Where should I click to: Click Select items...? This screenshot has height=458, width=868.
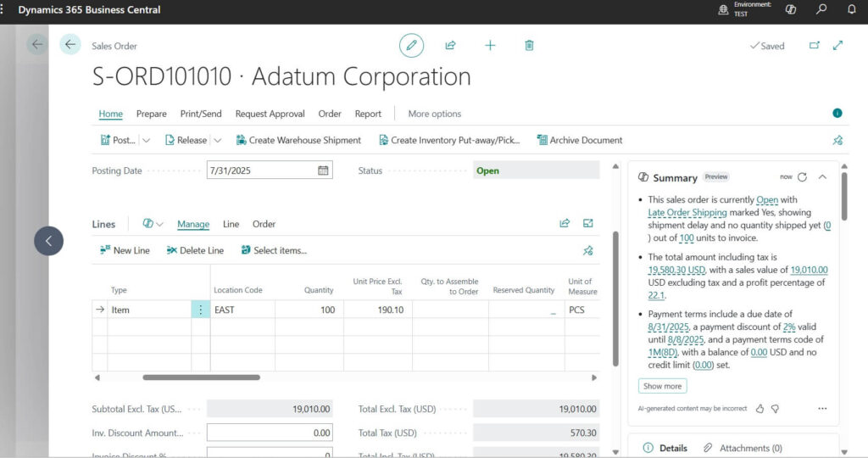[x=274, y=250]
